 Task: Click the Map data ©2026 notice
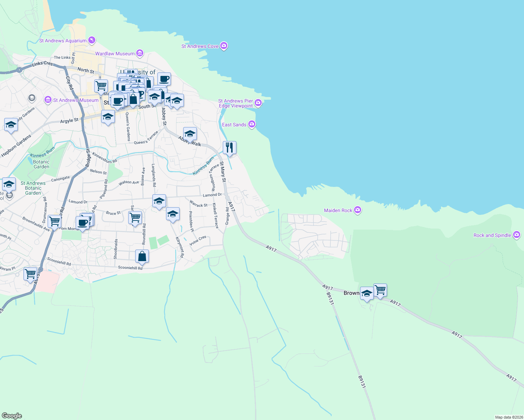pyautogui.click(x=509, y=417)
